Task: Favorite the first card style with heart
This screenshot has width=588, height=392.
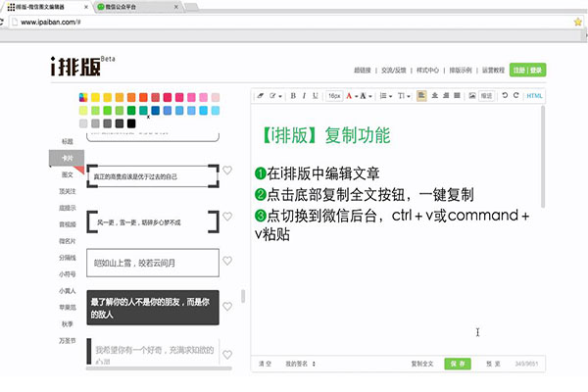Action: click(227, 171)
